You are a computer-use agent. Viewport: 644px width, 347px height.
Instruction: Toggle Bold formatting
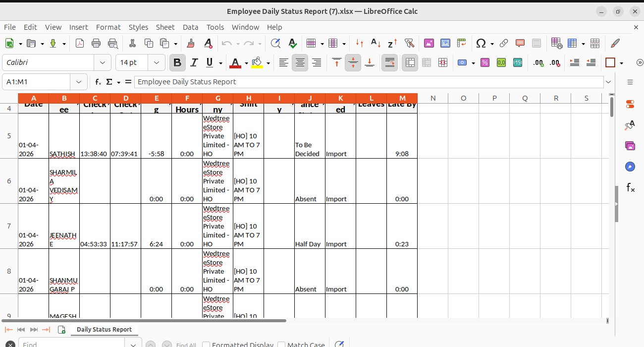pyautogui.click(x=177, y=62)
